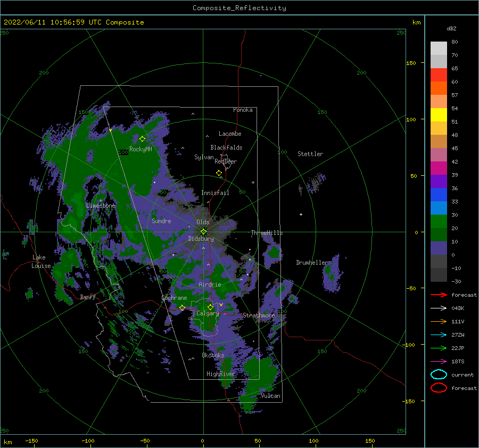Select the pink 42-45 dBZ swatch
The image size is (479, 448).
[439, 155]
